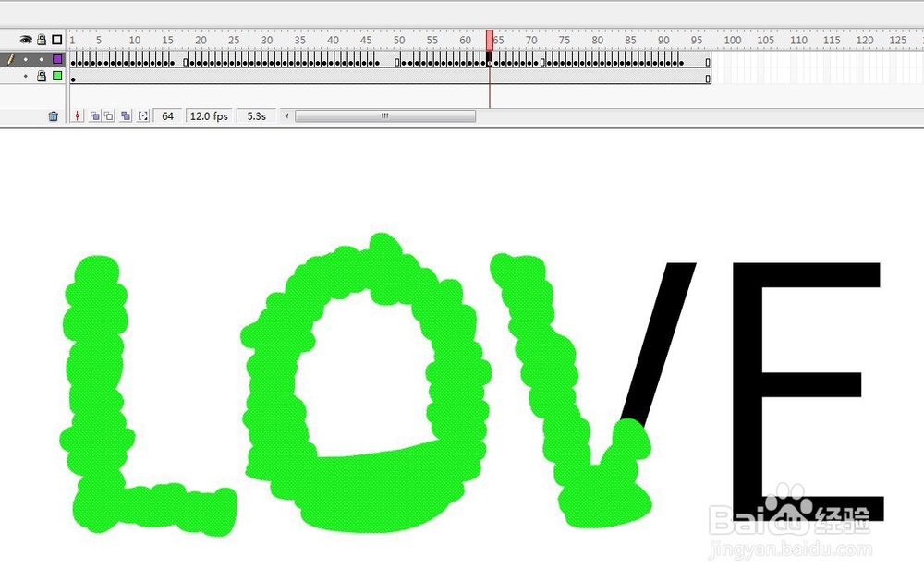This screenshot has width=924, height=581.
Task: Click frame 30 on the timeline ruler
Action: click(x=267, y=40)
